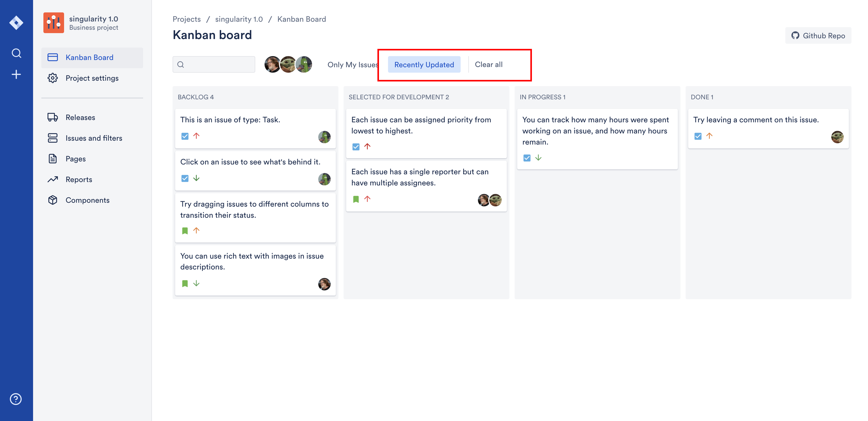
Task: Open Issues and filters page
Action: tap(94, 138)
